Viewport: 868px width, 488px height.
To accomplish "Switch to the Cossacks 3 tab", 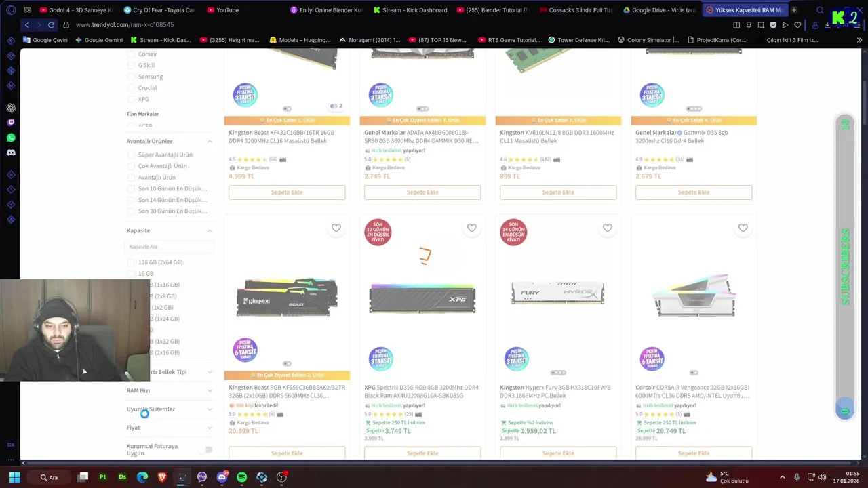I will (x=576, y=10).
